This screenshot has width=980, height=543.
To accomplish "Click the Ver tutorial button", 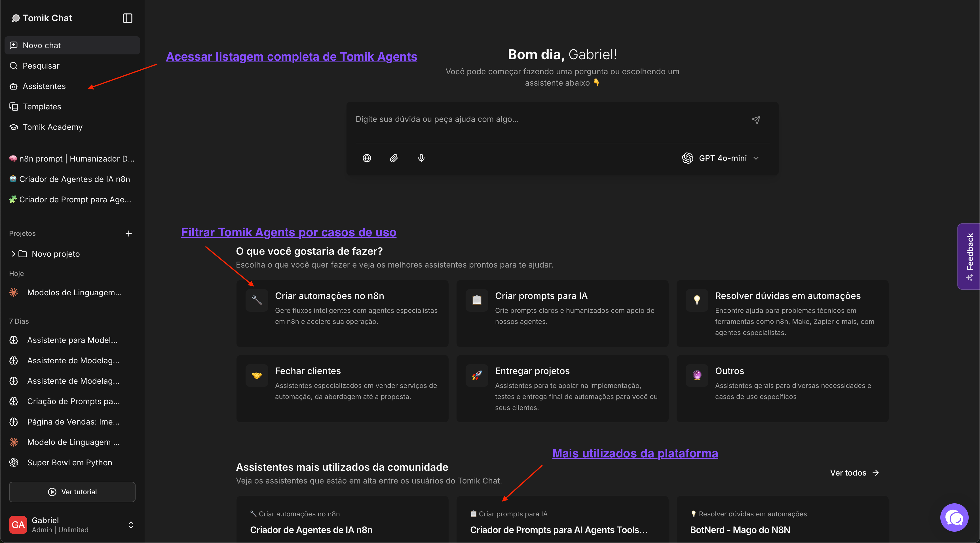I will [x=72, y=492].
